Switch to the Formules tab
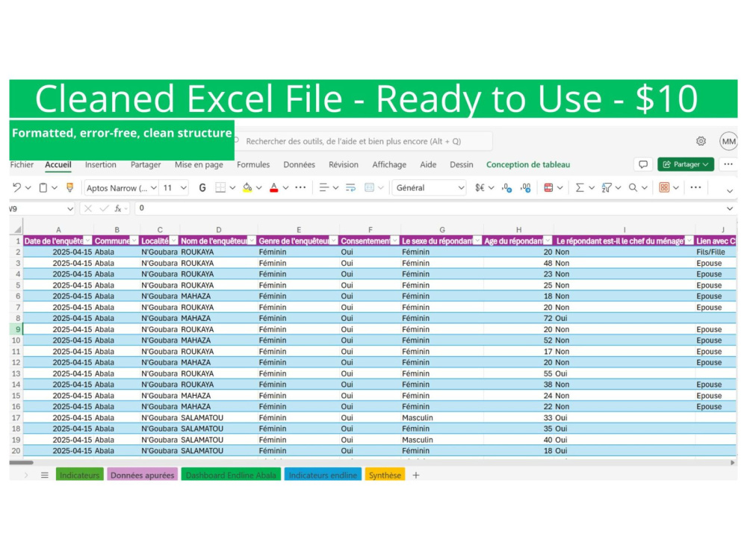The height and width of the screenshot is (560, 747). [x=253, y=164]
